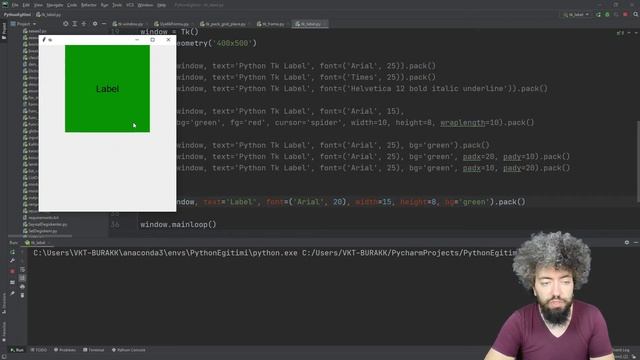Click the expand all icon in Project panel
The height and width of the screenshot is (360, 640).
click(75, 24)
